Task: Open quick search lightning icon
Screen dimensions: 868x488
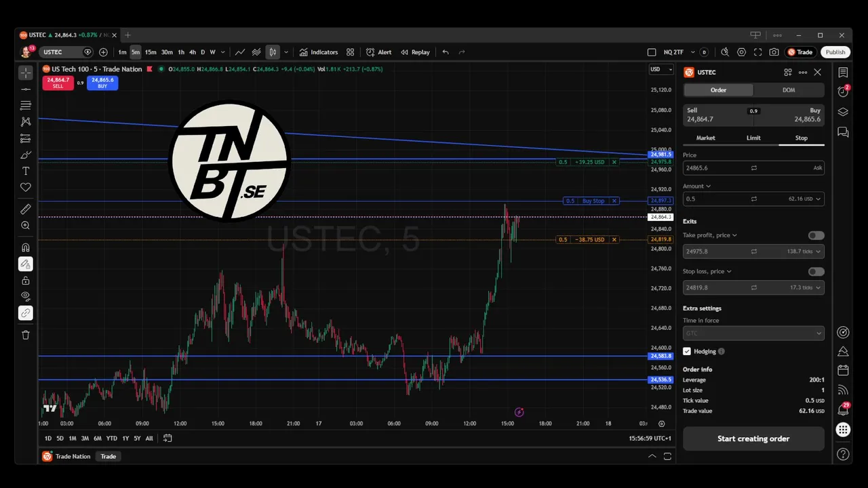Action: click(725, 52)
